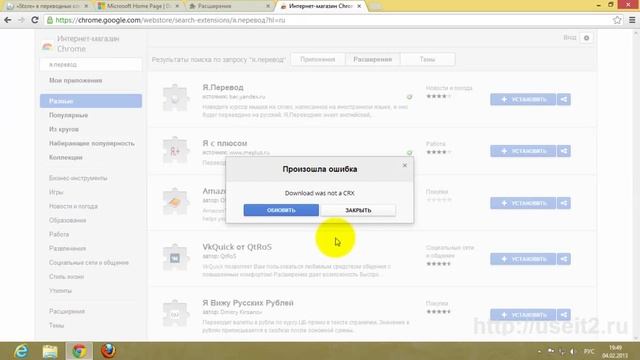Viewport: 640px width, 360px height.
Task: Share Я Вижу Русских Рублей extension
Action: (x=564, y=315)
